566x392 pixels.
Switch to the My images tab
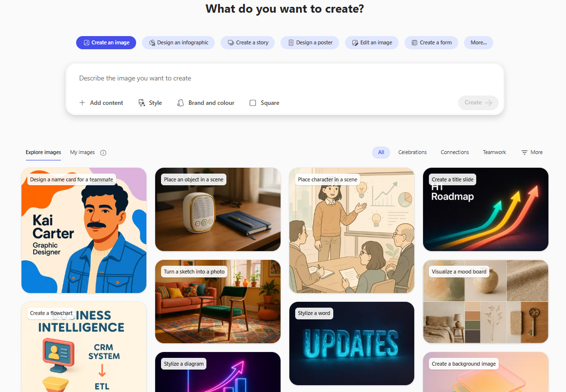point(82,152)
